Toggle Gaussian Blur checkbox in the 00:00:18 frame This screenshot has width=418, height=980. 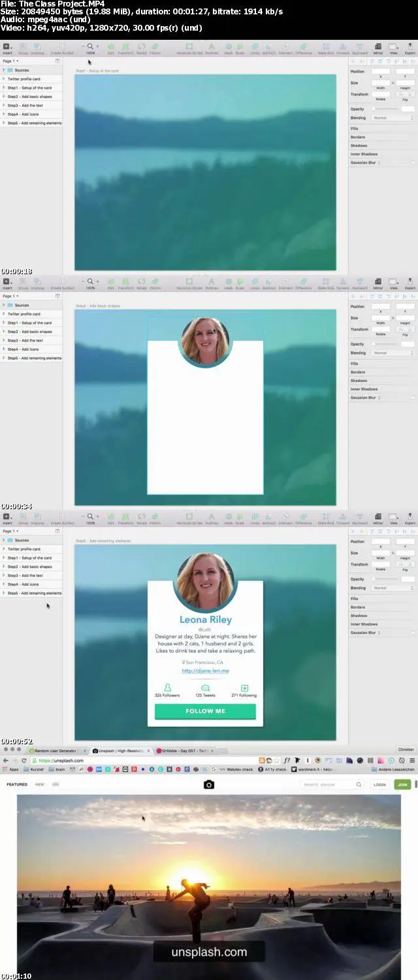point(413,163)
